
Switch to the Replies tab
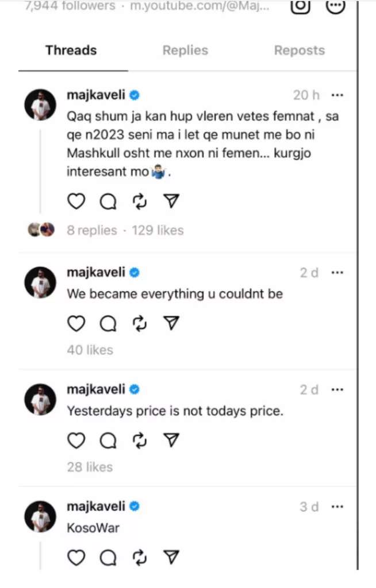coord(185,51)
